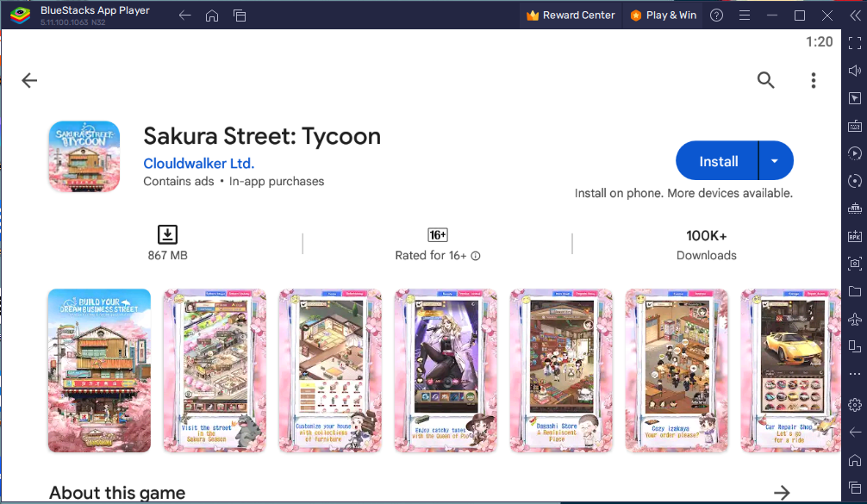Screen dimensions: 867x504
Task: Open BlueStacks help question mark icon
Action: 716,16
